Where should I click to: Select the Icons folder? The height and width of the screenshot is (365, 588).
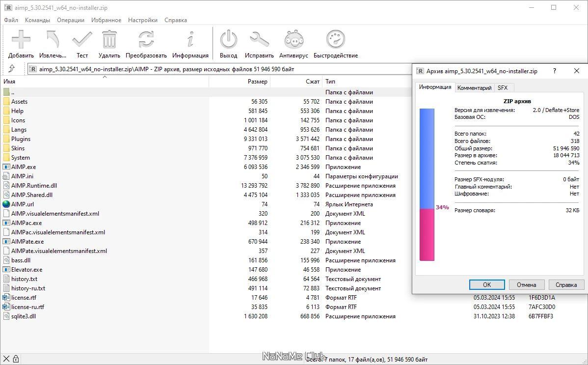coord(18,120)
